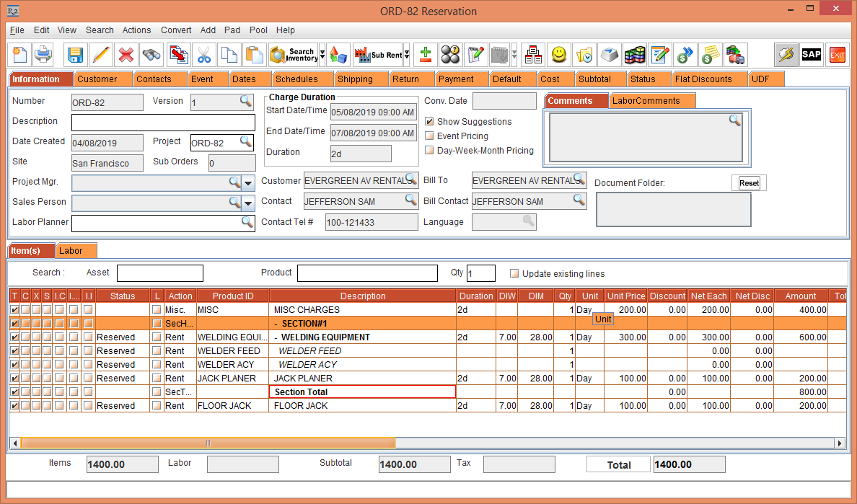Click the Print icon in toolbar

(44, 55)
